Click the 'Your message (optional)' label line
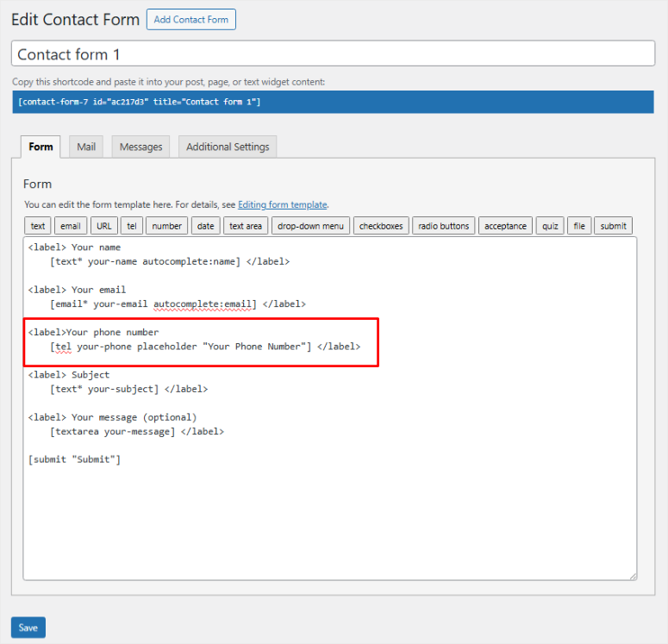This screenshot has width=668, height=644. (112, 417)
